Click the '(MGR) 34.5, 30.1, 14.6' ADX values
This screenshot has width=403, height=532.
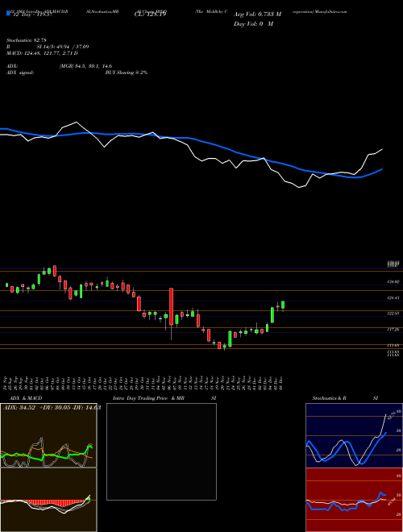click(x=85, y=66)
